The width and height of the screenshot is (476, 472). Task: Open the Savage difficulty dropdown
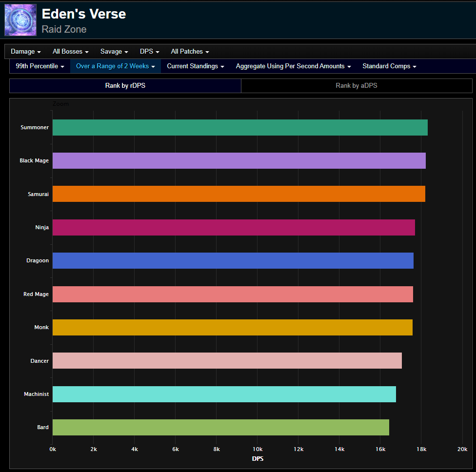[114, 52]
